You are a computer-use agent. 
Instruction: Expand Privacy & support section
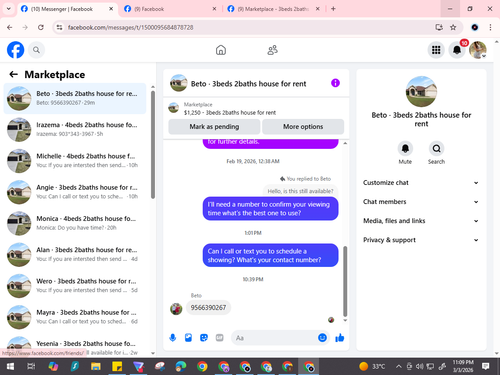click(x=421, y=240)
